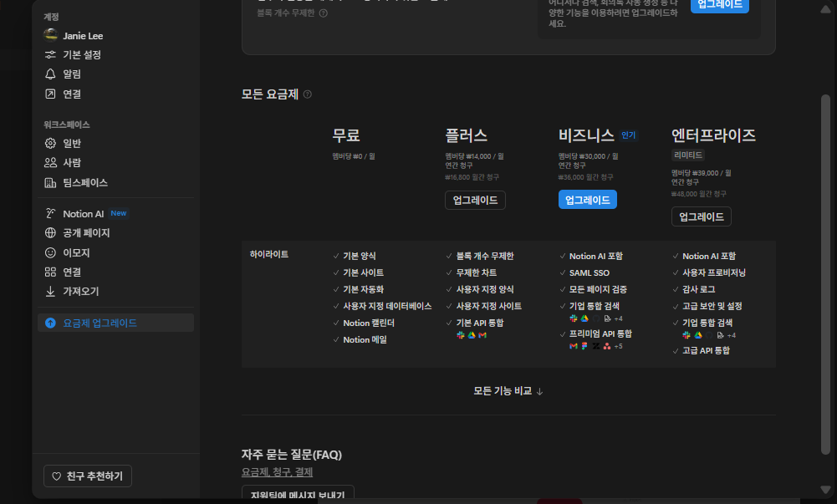Click '모든 페이지 검증' feature text
The image size is (837, 504).
pos(598,289)
